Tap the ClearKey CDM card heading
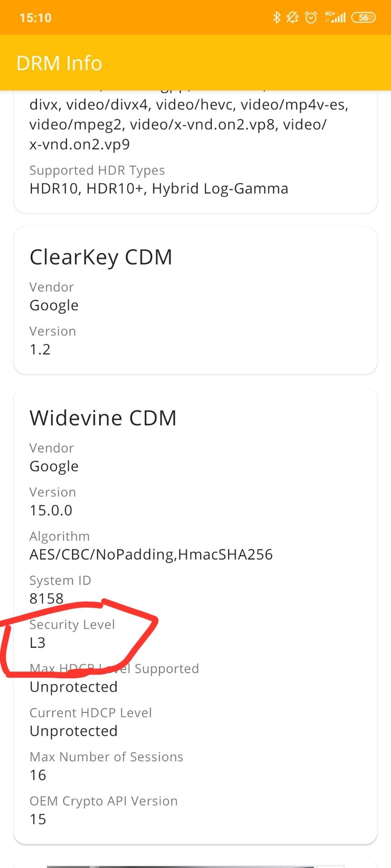391x868 pixels. tap(101, 258)
